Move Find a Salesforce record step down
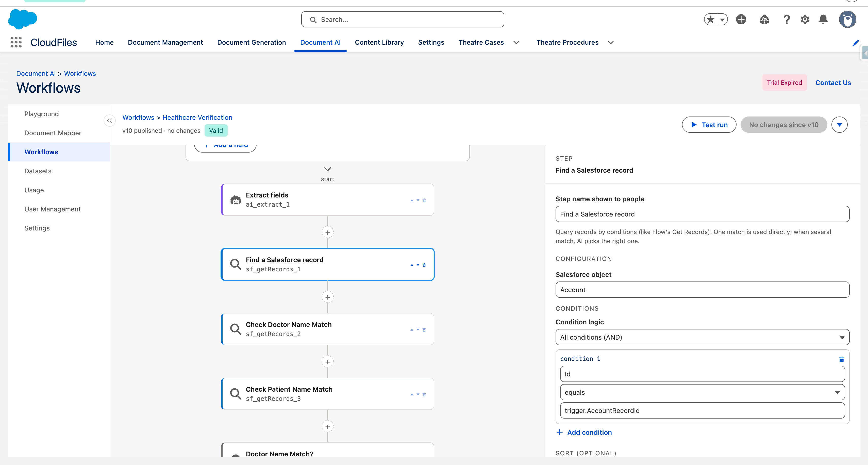Image resolution: width=868 pixels, height=465 pixels. (418, 265)
